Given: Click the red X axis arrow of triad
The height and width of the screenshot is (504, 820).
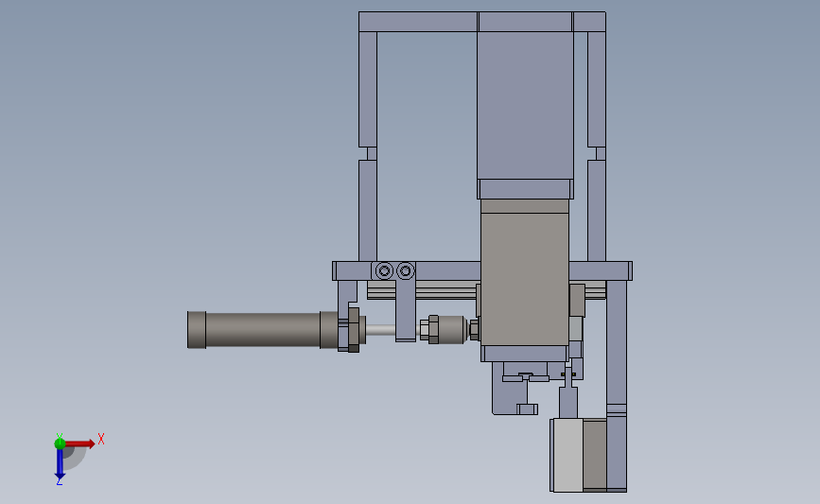Looking at the screenshot, I should [80, 443].
